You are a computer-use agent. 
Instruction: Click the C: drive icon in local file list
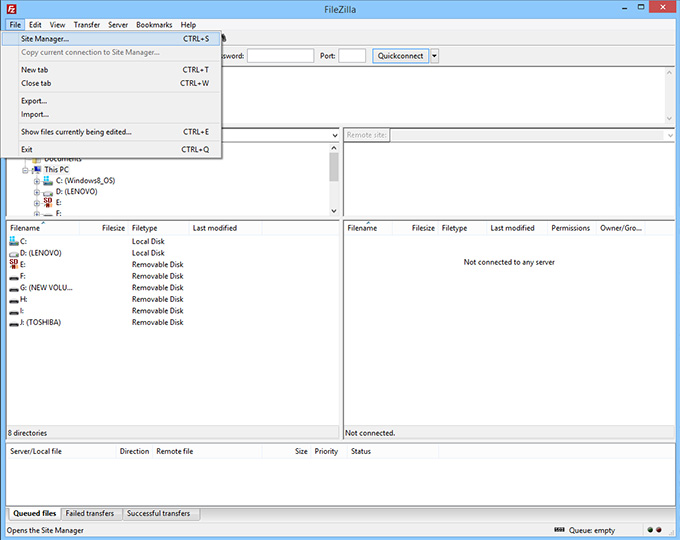point(13,241)
